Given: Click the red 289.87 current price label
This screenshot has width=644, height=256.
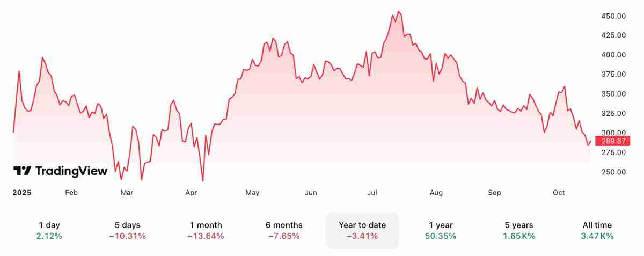Looking at the screenshot, I should coord(613,141).
